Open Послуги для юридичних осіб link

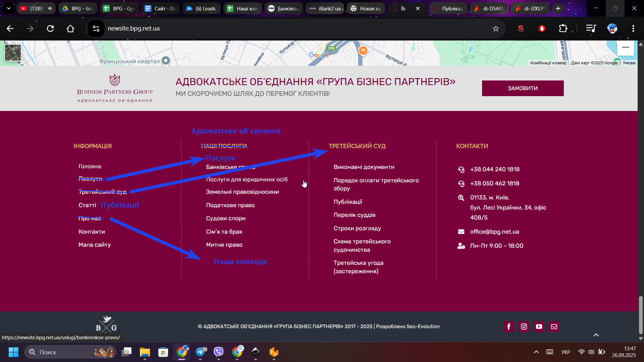(247, 179)
